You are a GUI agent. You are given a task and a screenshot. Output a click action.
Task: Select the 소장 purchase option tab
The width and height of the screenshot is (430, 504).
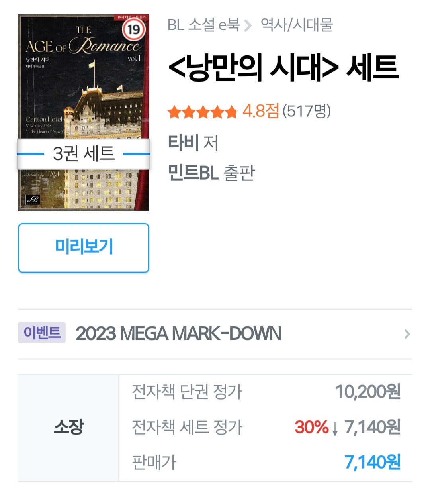click(68, 428)
